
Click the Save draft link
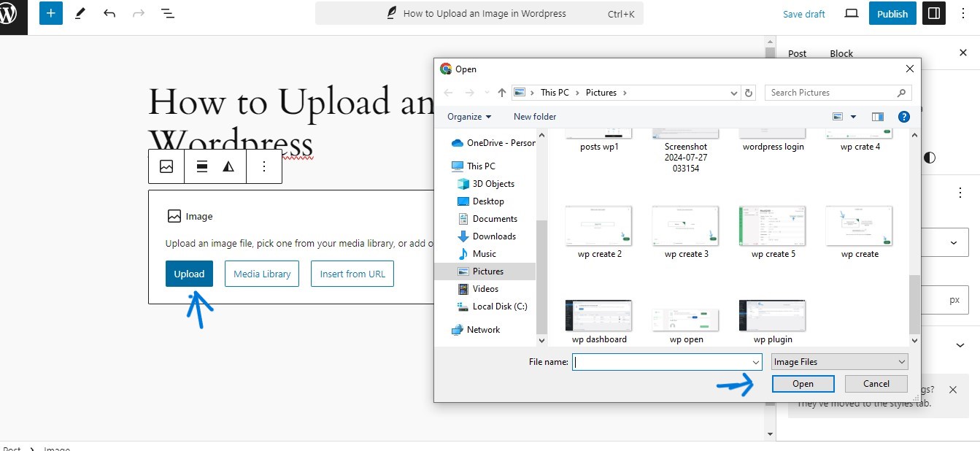point(803,14)
